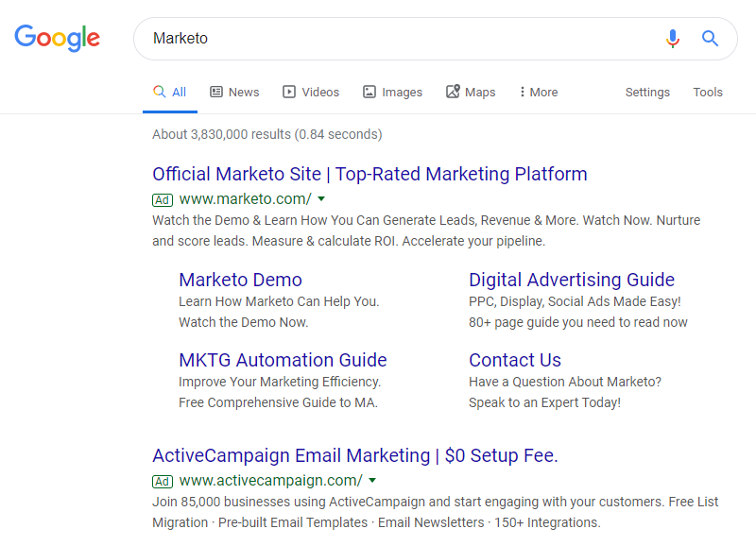Switch to the Videos tab
The image size is (756, 546).
311,92
